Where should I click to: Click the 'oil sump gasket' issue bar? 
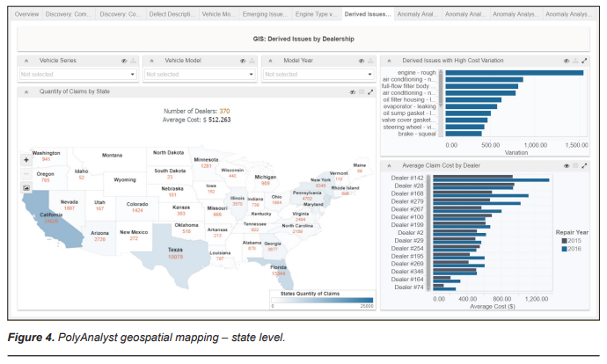pos(468,113)
